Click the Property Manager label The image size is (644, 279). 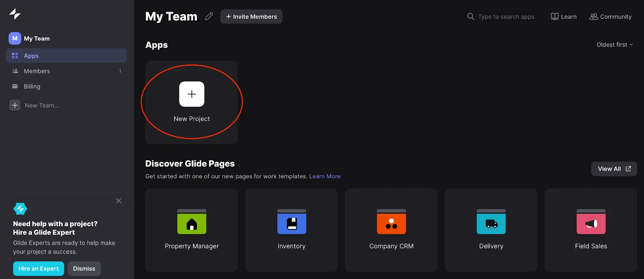[x=192, y=246]
